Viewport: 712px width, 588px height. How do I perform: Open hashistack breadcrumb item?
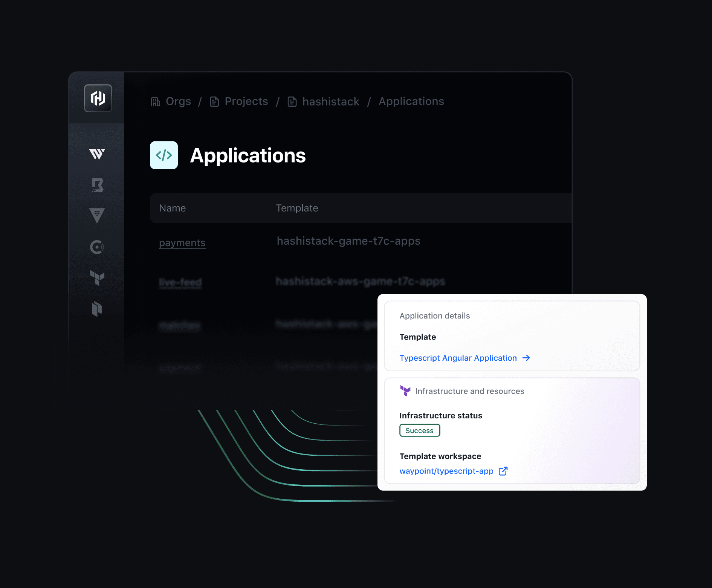[330, 101]
